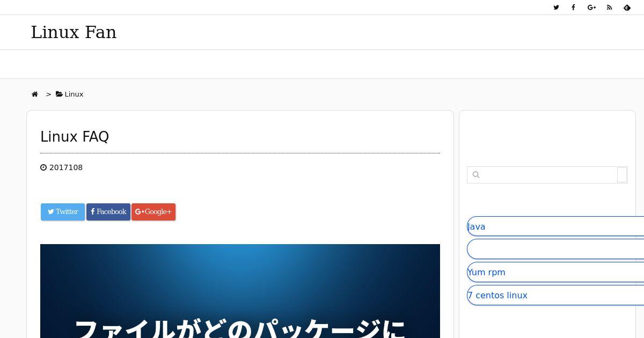Focus the sidebar search input field
This screenshot has width=644, height=338.
pos(542,175)
